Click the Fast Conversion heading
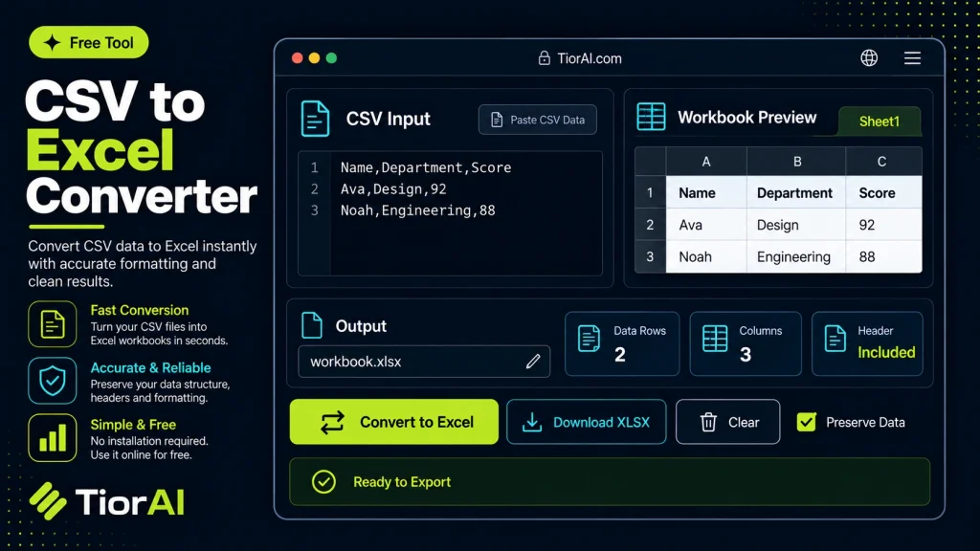Image resolution: width=980 pixels, height=551 pixels. (140, 310)
